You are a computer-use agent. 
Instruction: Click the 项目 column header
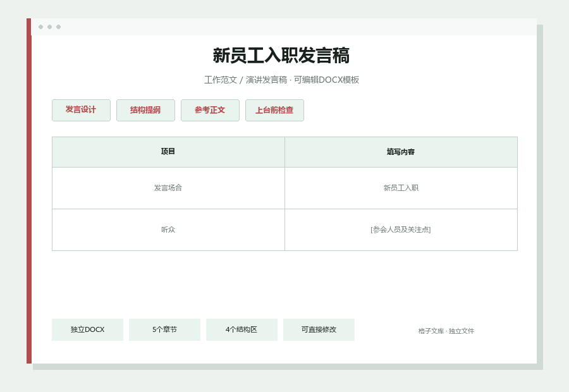168,152
